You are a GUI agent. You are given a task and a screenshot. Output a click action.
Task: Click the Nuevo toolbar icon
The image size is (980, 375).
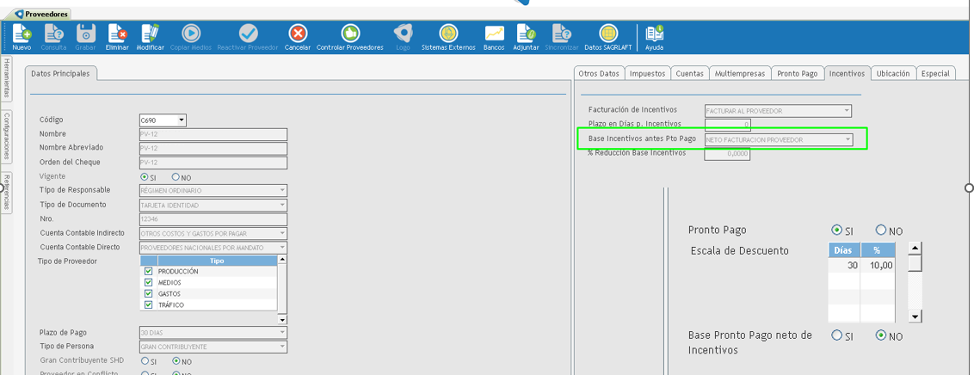pos(22,34)
